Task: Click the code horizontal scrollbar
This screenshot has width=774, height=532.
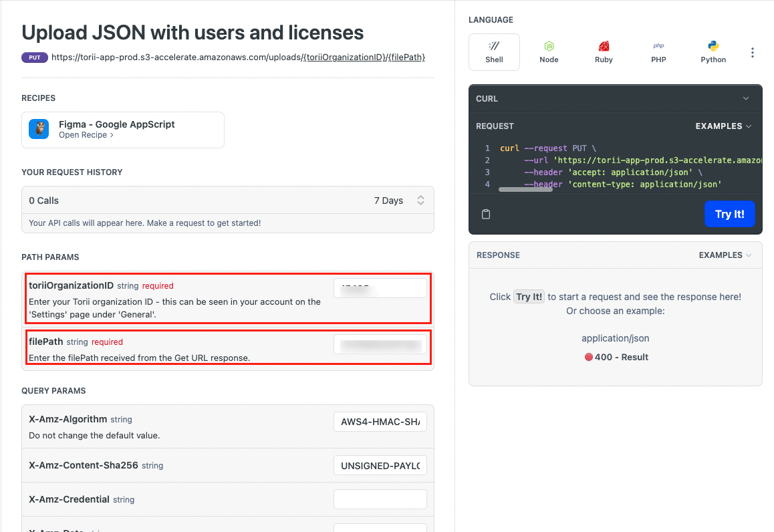Action: pyautogui.click(x=525, y=189)
